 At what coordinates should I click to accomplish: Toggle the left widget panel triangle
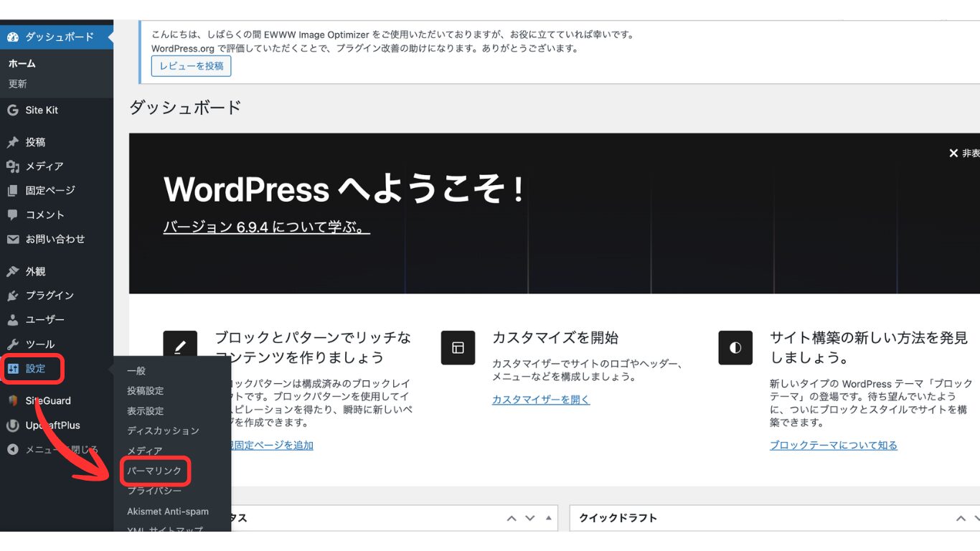pos(548,518)
